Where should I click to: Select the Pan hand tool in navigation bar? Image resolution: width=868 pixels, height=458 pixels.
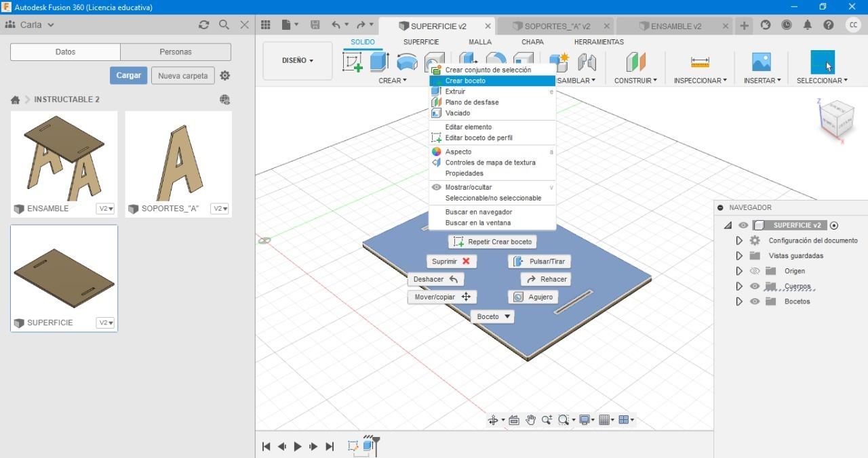[x=530, y=420]
